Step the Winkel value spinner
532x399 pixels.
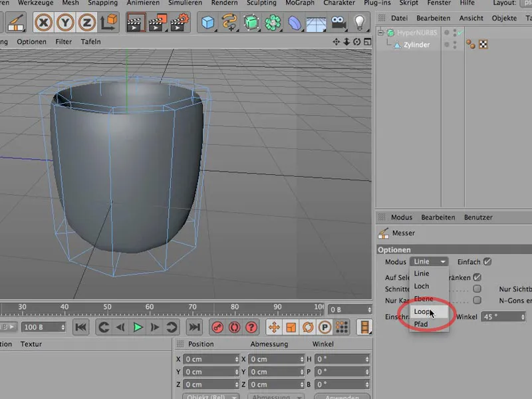point(523,317)
